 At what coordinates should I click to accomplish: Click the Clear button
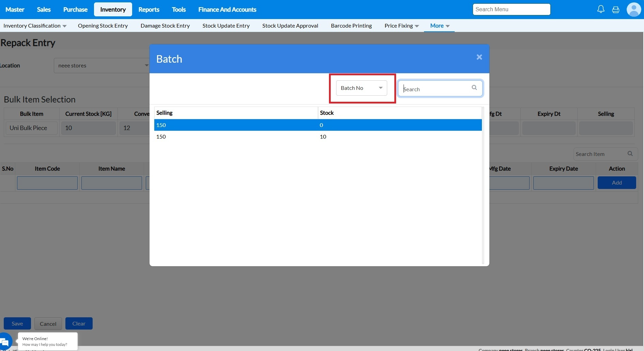[79, 323]
